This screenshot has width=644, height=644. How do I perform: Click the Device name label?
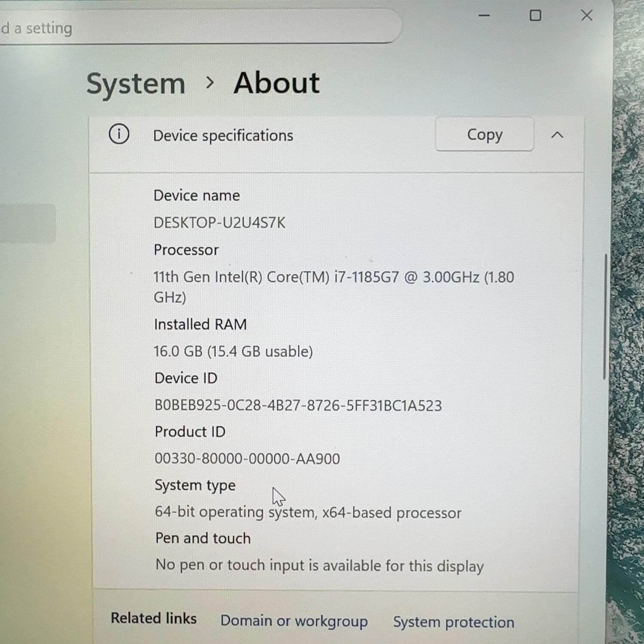click(197, 196)
